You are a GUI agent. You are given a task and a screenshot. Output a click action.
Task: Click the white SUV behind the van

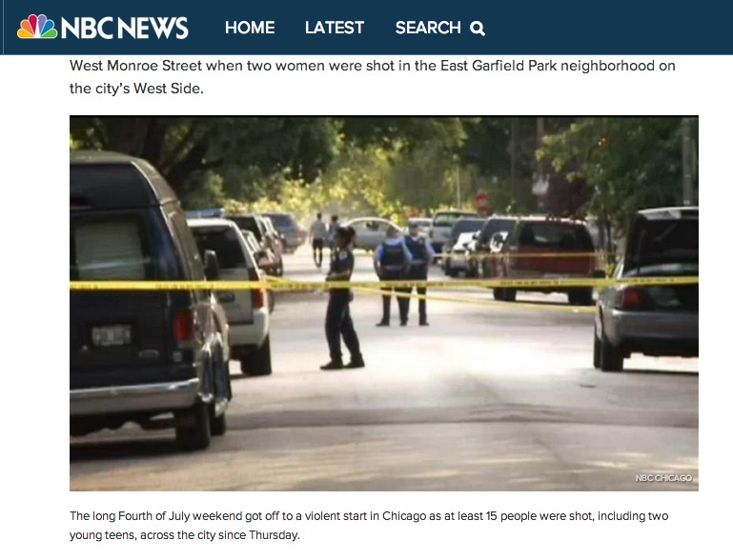[x=233, y=293]
